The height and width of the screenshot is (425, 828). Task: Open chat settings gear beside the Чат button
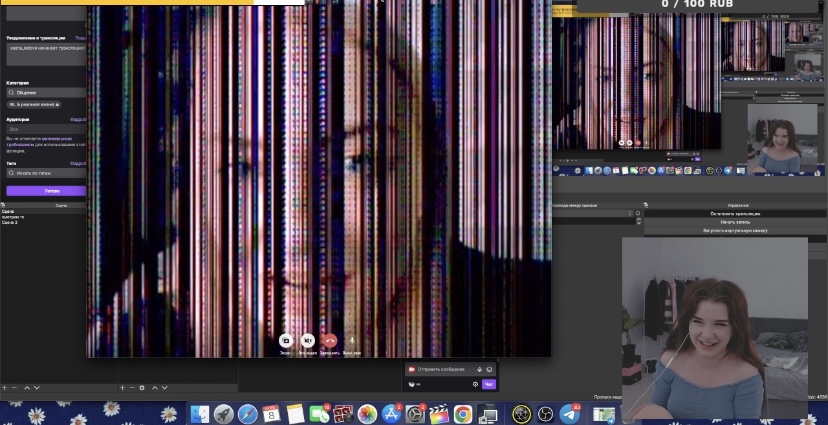(x=475, y=384)
